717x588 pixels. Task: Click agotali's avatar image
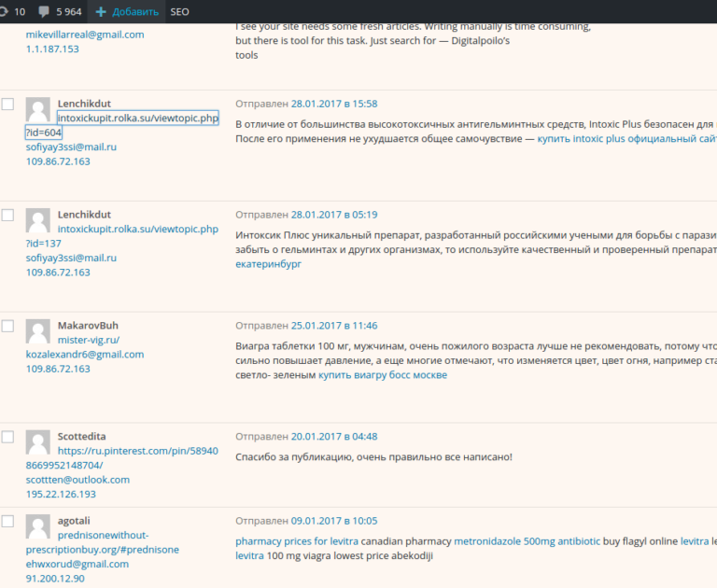tap(38, 526)
